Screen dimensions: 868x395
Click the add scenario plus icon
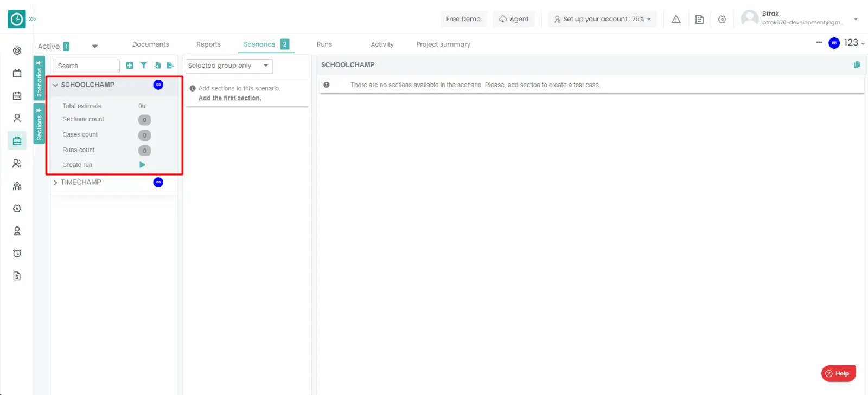click(130, 66)
